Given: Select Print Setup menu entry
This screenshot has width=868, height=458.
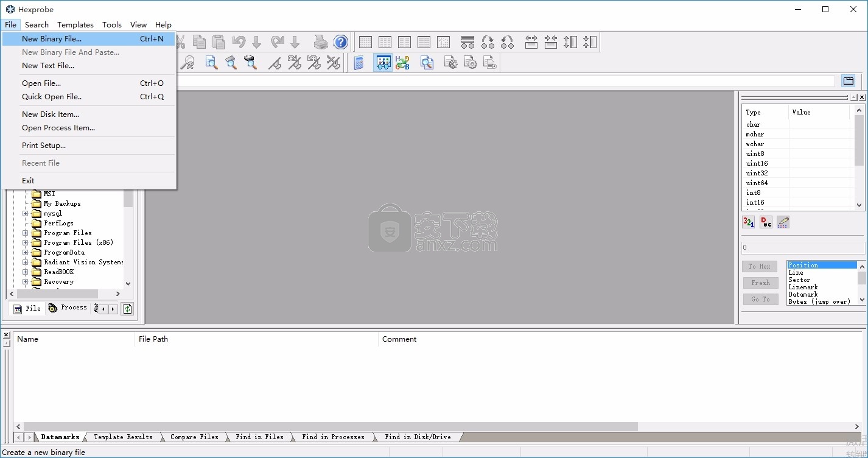Looking at the screenshot, I should pos(89,146).
